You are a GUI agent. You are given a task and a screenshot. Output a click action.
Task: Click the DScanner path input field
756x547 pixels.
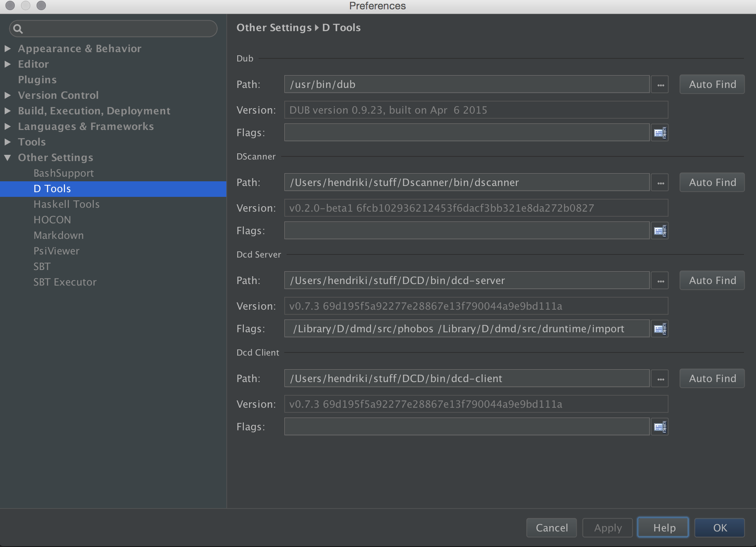(x=467, y=182)
